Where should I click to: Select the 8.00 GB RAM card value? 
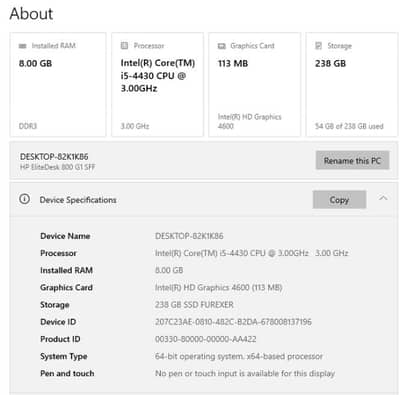coord(36,63)
